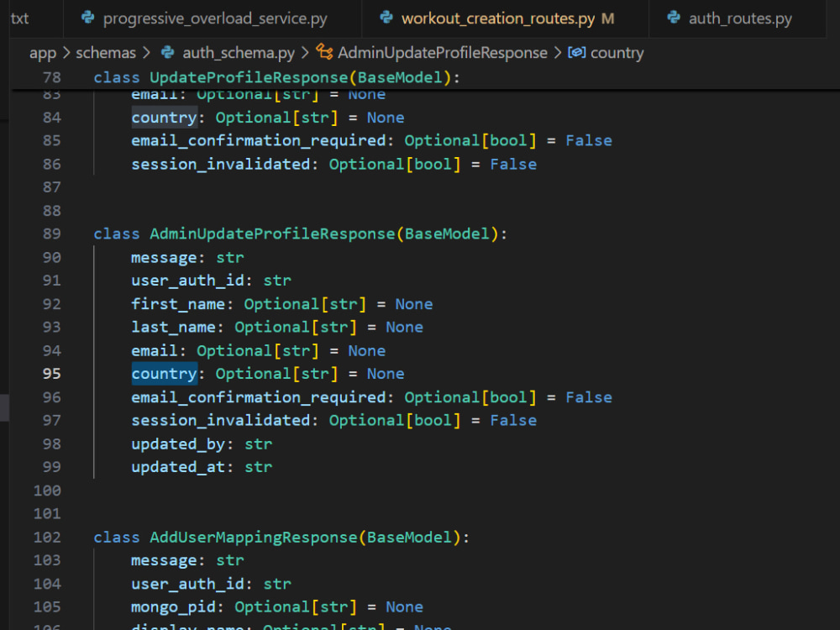Click the chevron after auth_schema.py breadcrumb
The height and width of the screenshot is (630, 840).
pyautogui.click(x=305, y=53)
